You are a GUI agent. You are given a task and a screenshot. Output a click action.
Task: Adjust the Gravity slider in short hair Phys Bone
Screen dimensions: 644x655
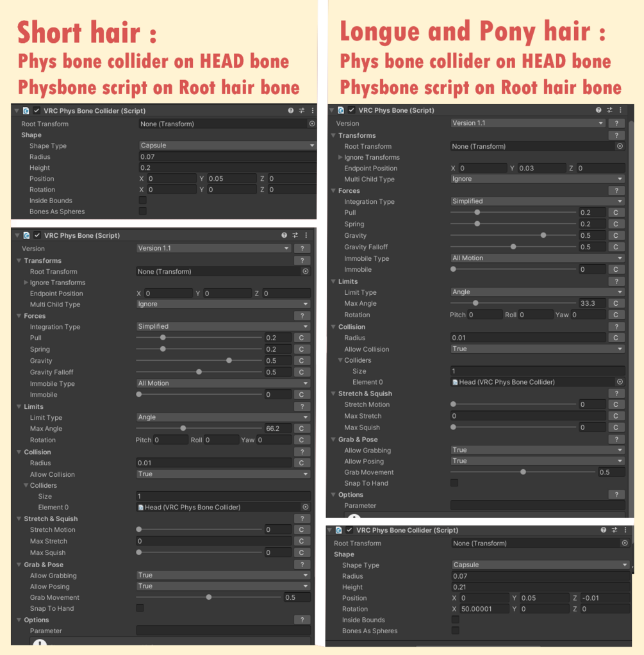click(199, 360)
